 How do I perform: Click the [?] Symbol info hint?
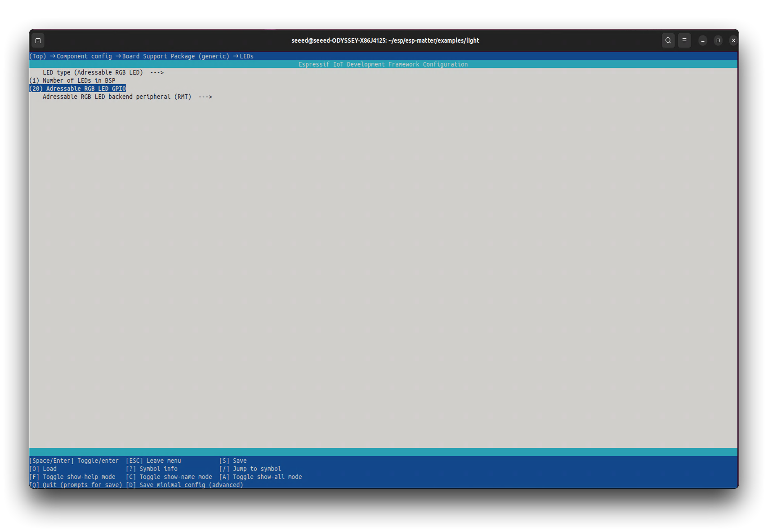click(x=152, y=469)
